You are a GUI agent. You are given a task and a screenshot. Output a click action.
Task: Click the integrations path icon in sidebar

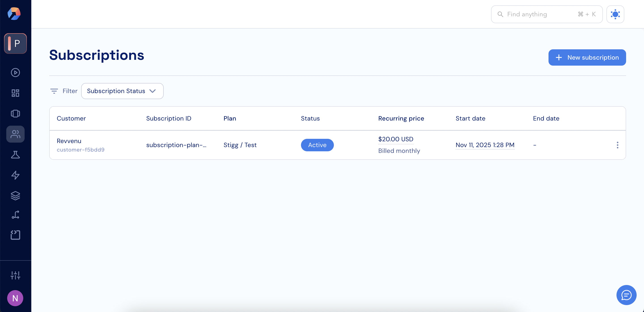point(15,215)
